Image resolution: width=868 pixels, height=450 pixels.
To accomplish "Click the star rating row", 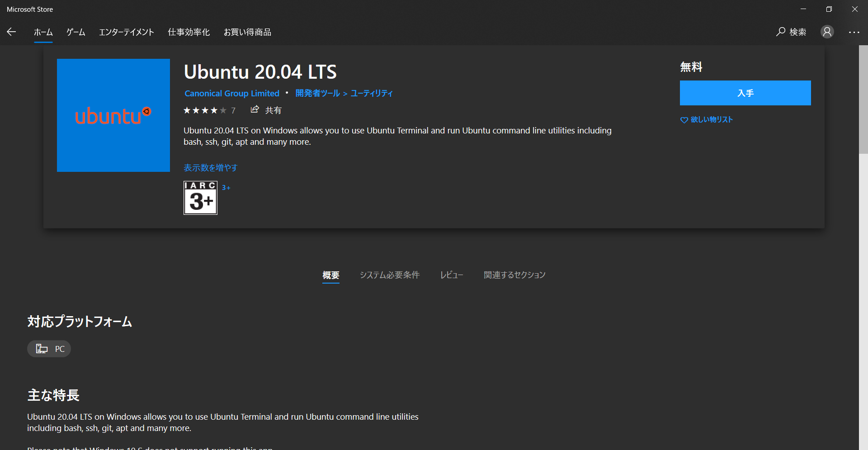I will 205,110.
